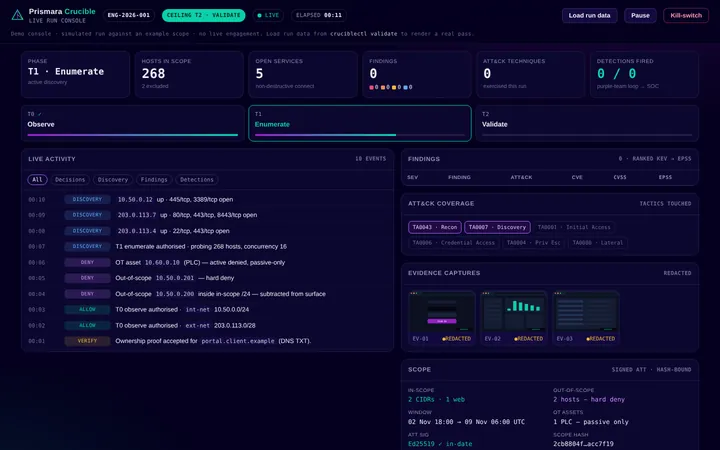The height and width of the screenshot is (450, 720).
Task: Sort findings by SEV column
Action: [x=412, y=177]
